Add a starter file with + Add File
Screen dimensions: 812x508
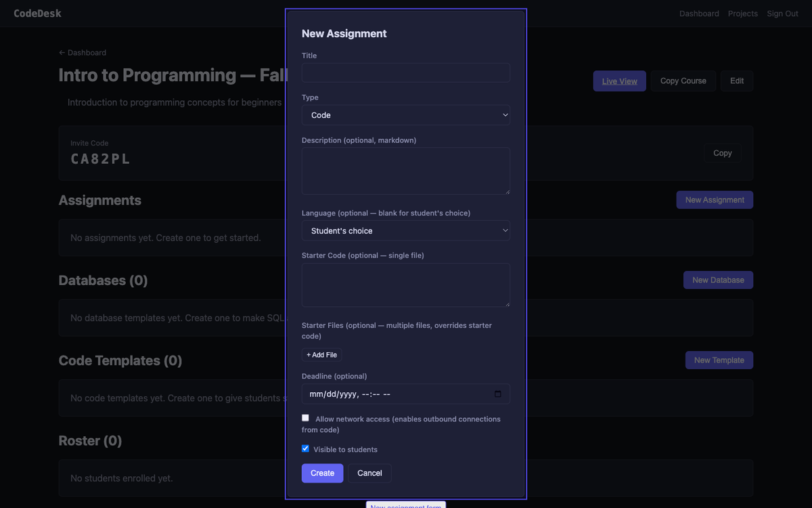pos(321,354)
